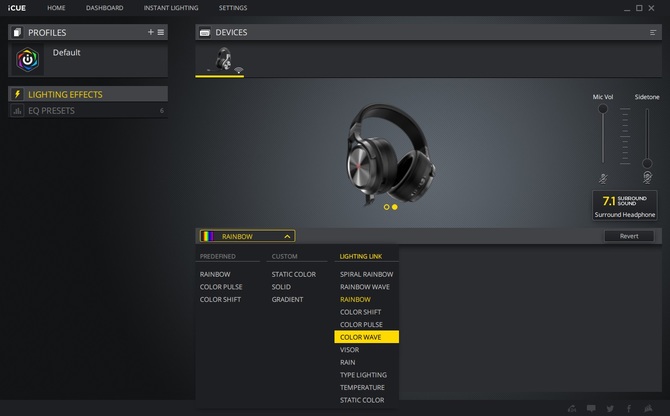Open the profiles list menu icon

click(x=161, y=32)
